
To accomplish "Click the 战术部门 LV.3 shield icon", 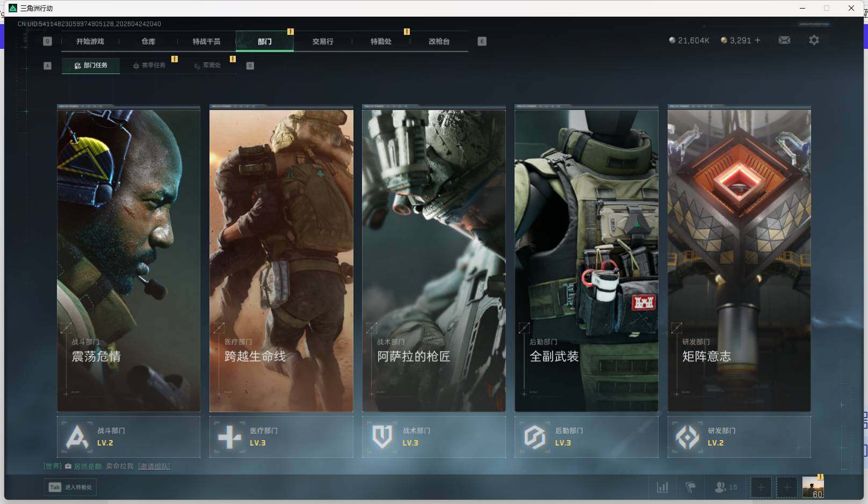I will (382, 437).
